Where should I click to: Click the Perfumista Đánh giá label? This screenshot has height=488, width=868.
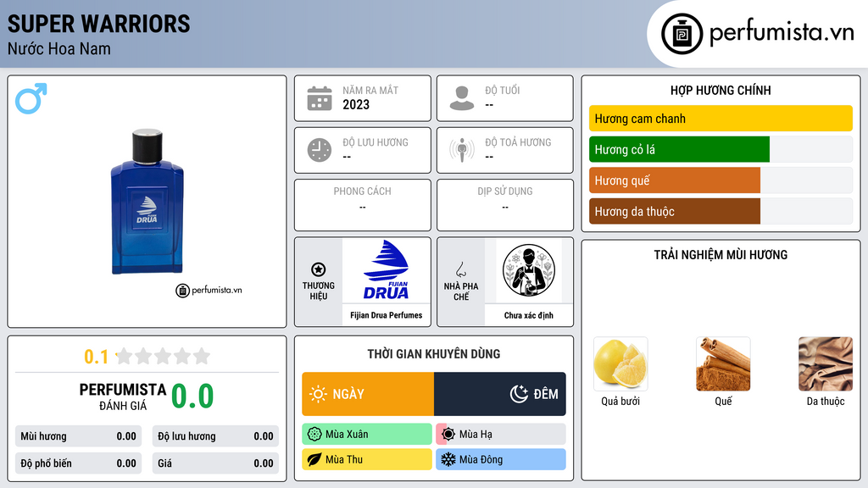point(122,396)
